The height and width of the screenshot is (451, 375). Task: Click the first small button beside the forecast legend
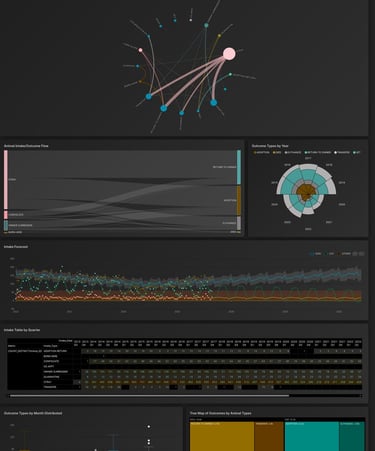(355, 254)
